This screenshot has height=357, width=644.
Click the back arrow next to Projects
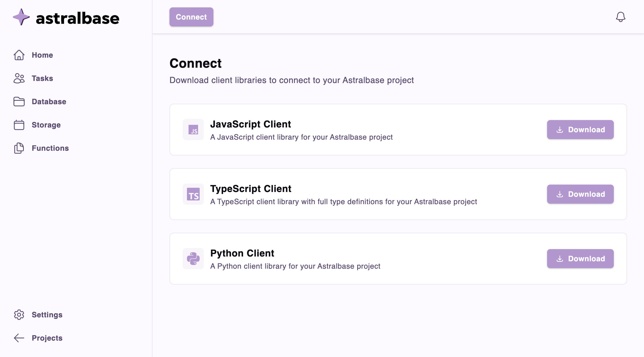19,338
